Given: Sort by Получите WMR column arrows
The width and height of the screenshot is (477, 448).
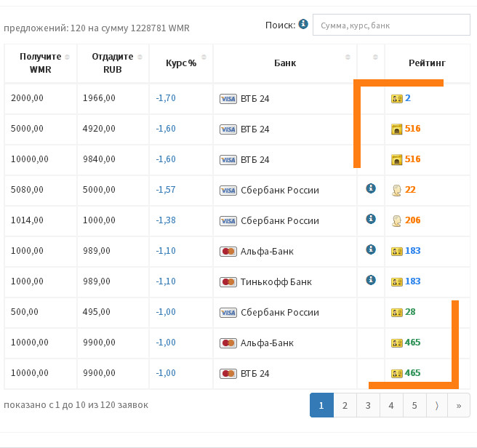Looking at the screenshot, I should 67,57.
